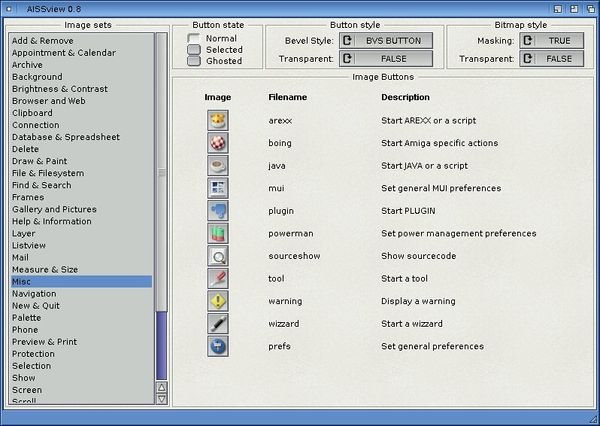The image size is (600, 426).
Task: Select Draw & Paint image set
Action: click(x=39, y=162)
